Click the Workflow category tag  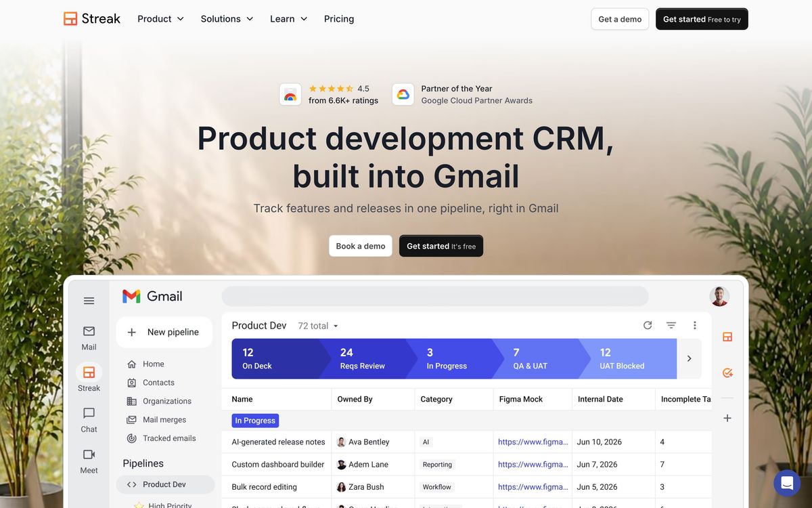coord(437,486)
